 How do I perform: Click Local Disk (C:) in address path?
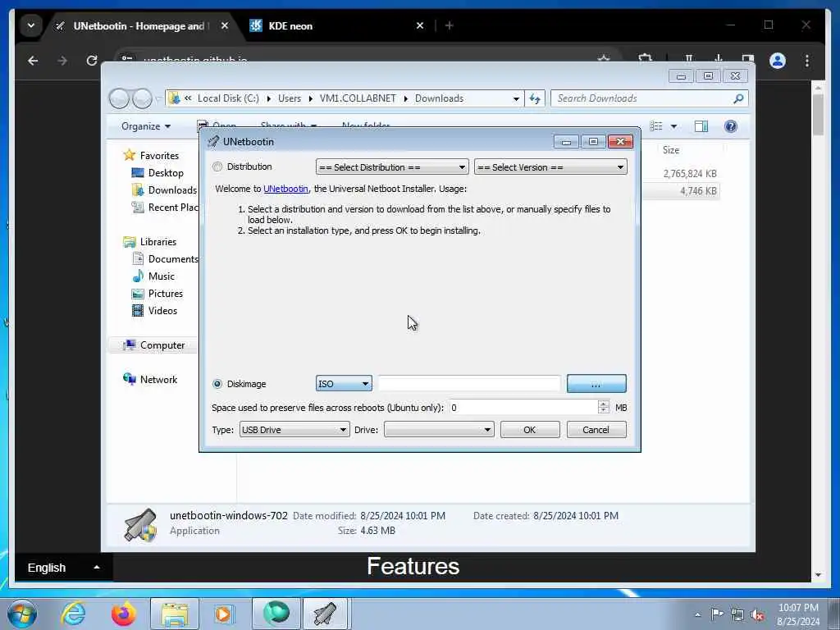coord(228,98)
